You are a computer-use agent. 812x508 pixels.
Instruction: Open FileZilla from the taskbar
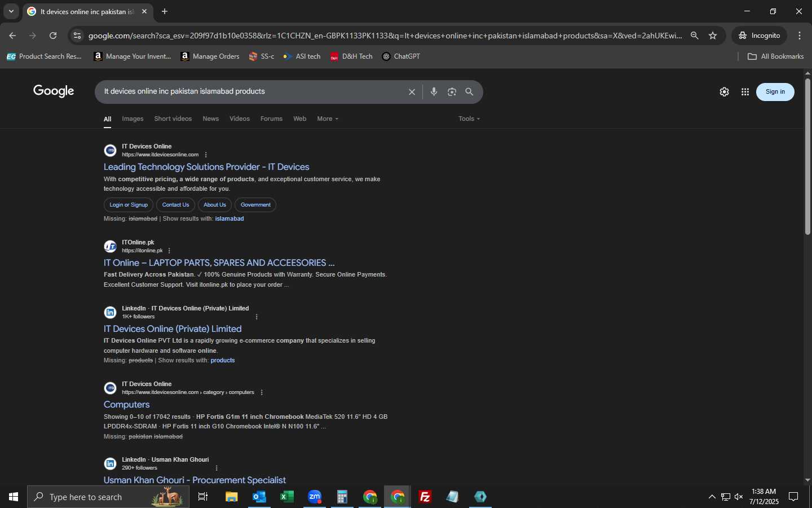pos(425,497)
